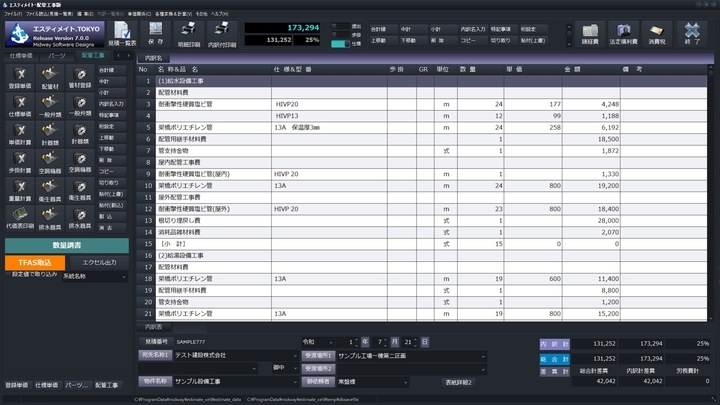Viewport: 720px width, 405px height.
Task: Open the 見積一覧表 estimate list
Action: point(122,34)
